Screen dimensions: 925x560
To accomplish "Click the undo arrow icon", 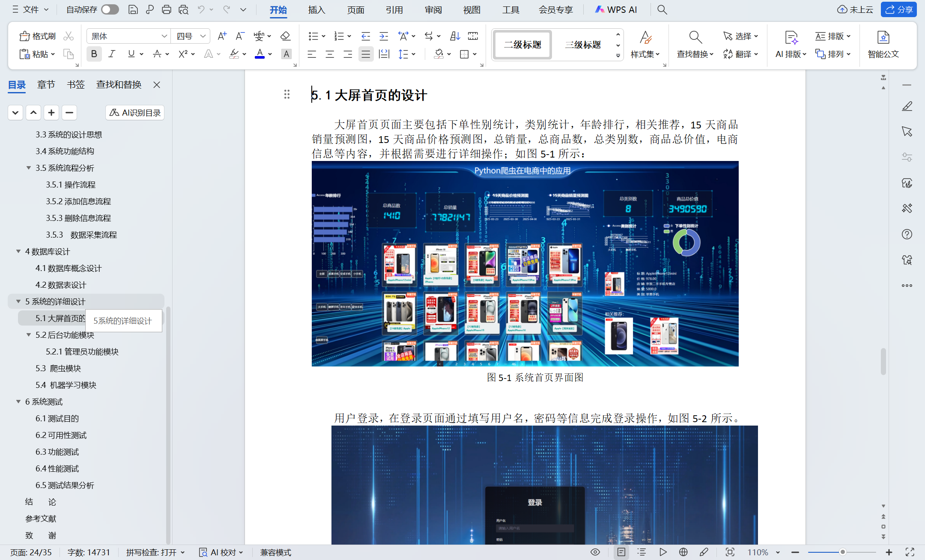I will (x=201, y=9).
